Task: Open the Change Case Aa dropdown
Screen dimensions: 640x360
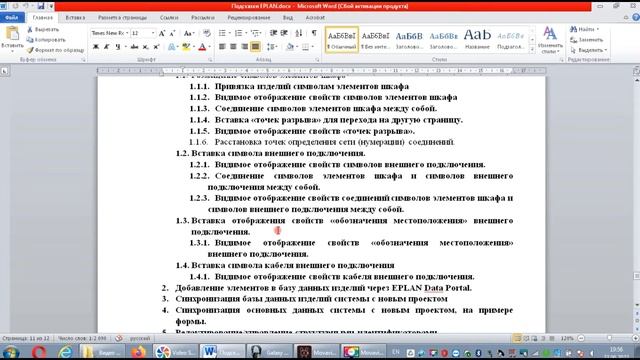Action: [189, 33]
